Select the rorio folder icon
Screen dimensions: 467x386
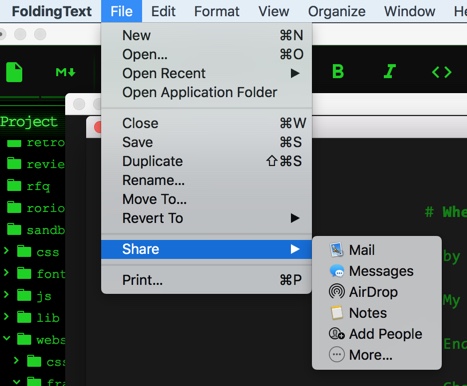14,207
